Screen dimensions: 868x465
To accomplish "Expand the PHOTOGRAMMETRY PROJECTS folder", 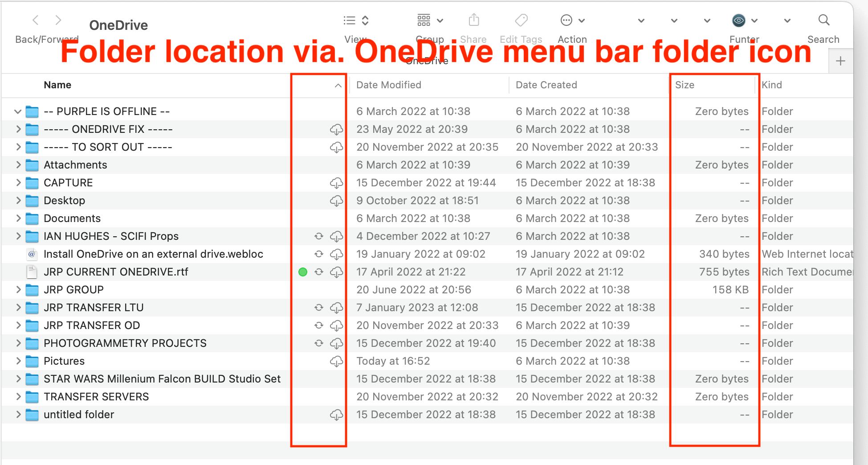I will pyautogui.click(x=18, y=343).
